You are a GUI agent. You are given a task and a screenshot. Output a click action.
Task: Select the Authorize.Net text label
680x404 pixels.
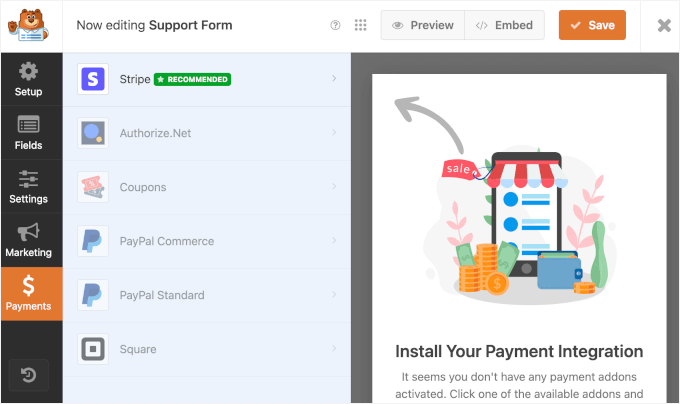[x=155, y=133]
